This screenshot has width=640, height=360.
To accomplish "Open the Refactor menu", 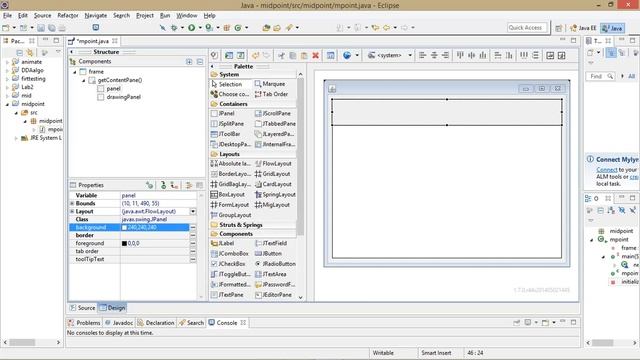I will coord(68,16).
